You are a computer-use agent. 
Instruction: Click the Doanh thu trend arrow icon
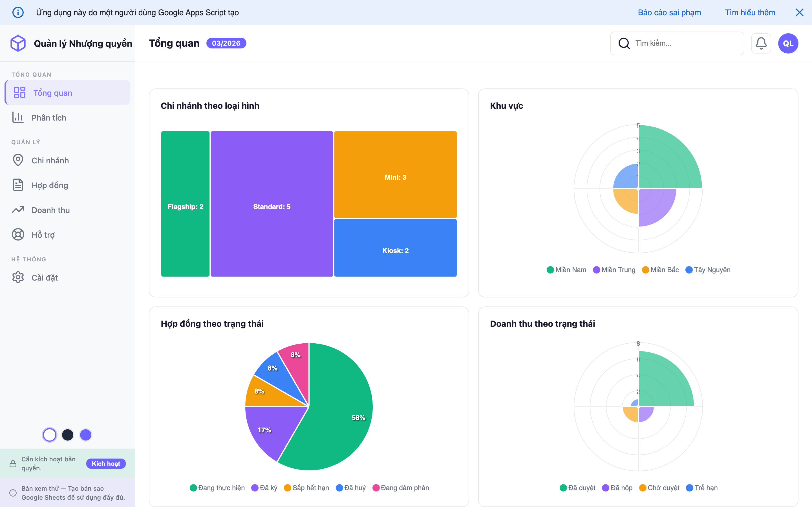(x=18, y=210)
